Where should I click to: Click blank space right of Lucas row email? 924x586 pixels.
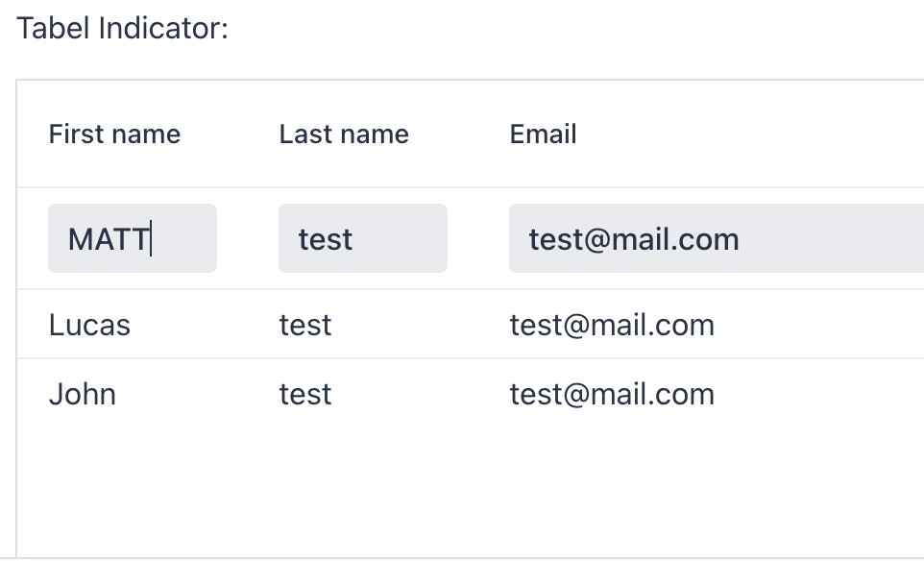pyautogui.click(x=826, y=325)
